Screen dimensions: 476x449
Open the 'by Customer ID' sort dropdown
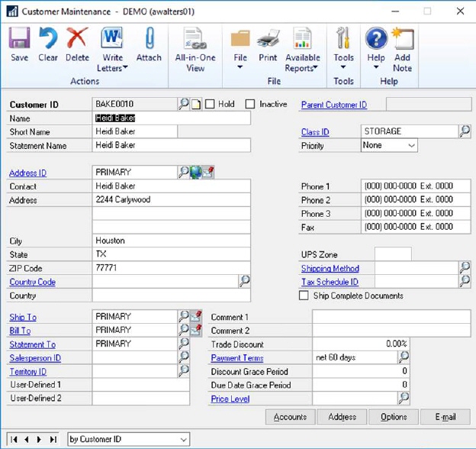(184, 439)
